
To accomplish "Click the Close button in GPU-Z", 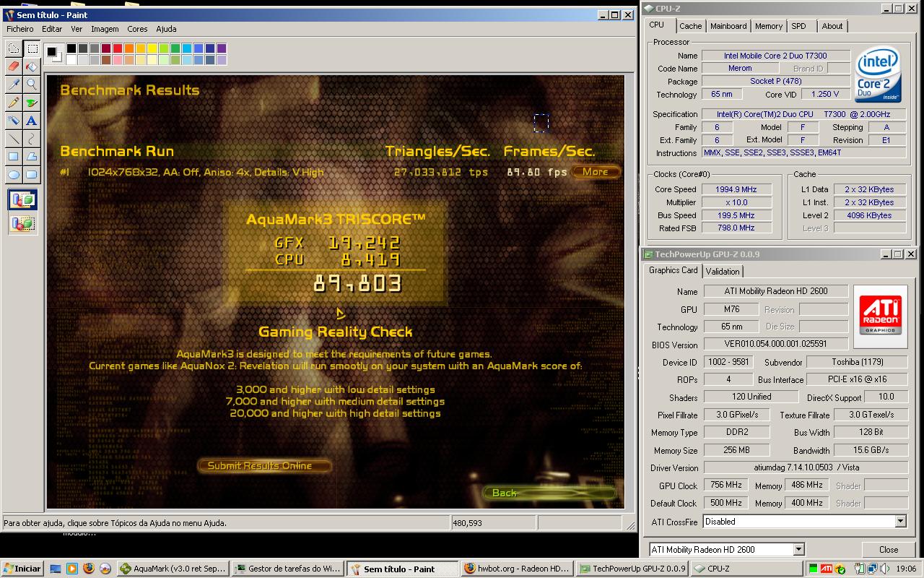I will pos(889,550).
